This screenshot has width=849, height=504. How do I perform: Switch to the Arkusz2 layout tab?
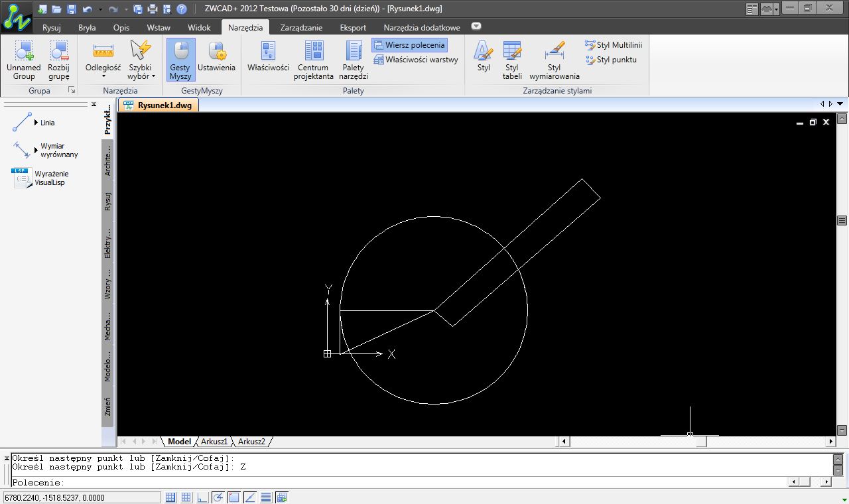tap(251, 442)
